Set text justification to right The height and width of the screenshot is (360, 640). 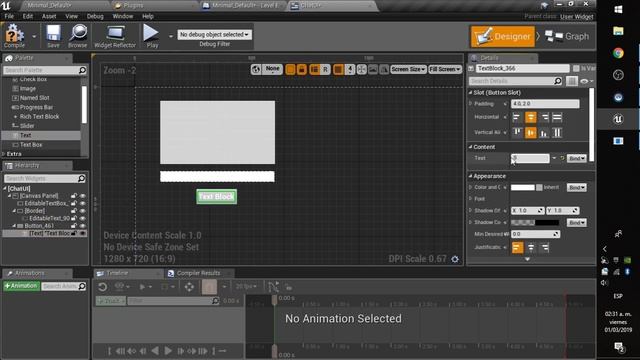coord(544,247)
